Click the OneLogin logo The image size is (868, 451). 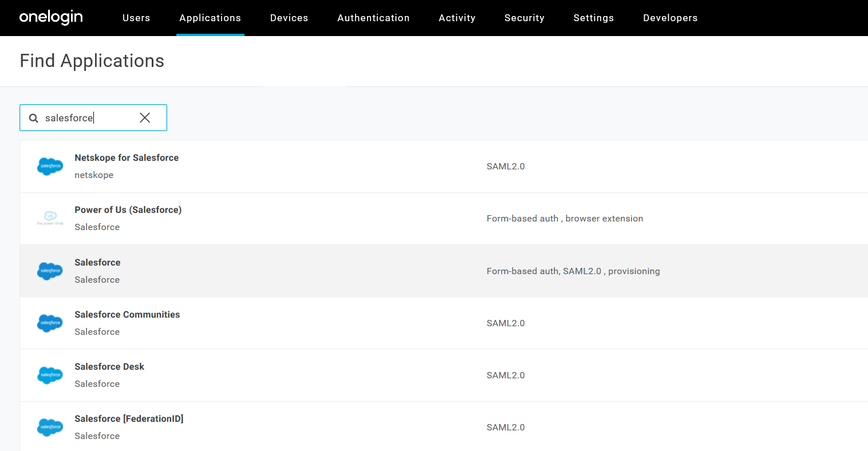(51, 18)
